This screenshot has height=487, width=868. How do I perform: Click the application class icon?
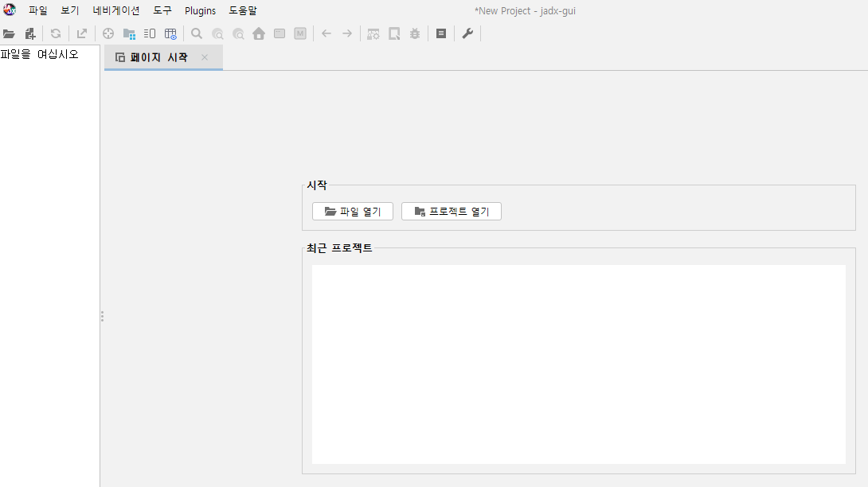coord(280,33)
